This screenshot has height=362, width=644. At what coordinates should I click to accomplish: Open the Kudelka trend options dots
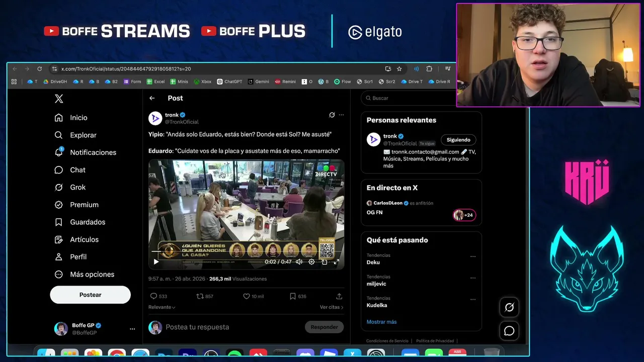coord(472,299)
